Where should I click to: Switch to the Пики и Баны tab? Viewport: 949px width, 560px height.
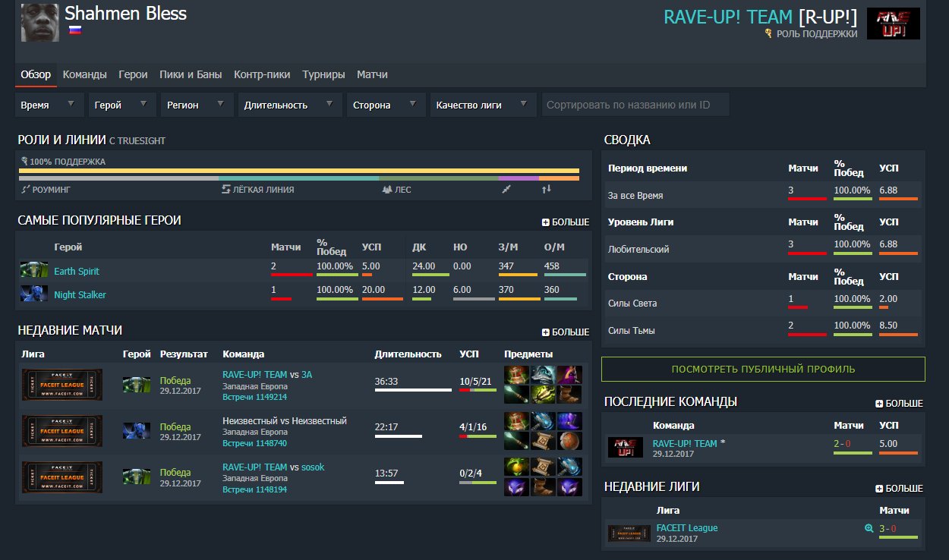191,74
